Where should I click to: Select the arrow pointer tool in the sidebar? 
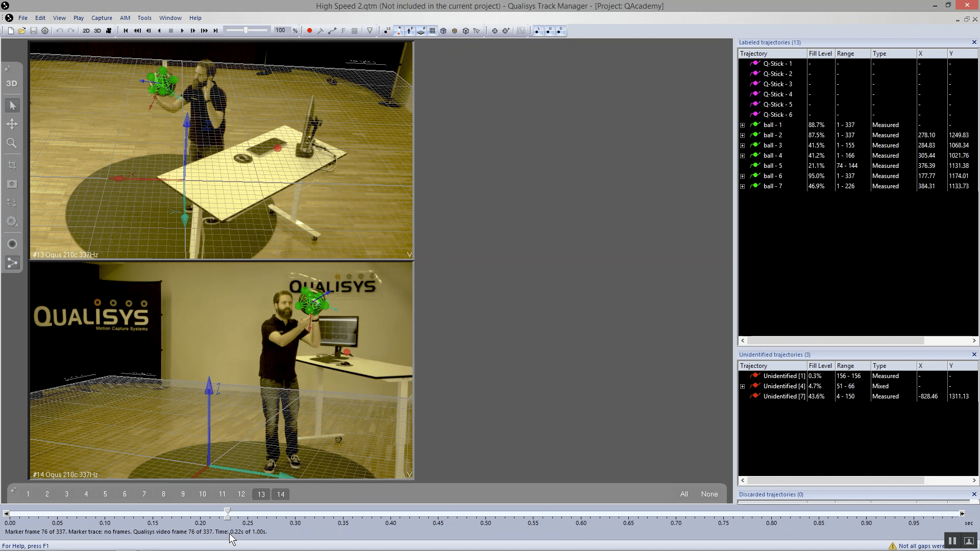[12, 106]
